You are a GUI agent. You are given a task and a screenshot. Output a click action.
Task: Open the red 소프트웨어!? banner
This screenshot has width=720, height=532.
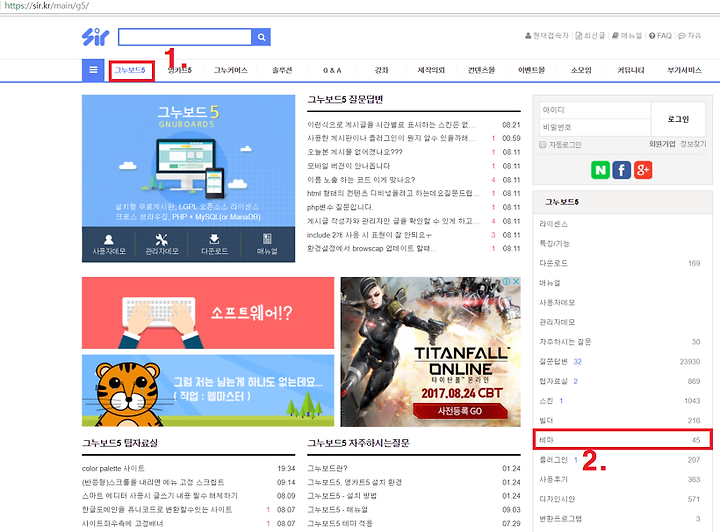(x=208, y=313)
